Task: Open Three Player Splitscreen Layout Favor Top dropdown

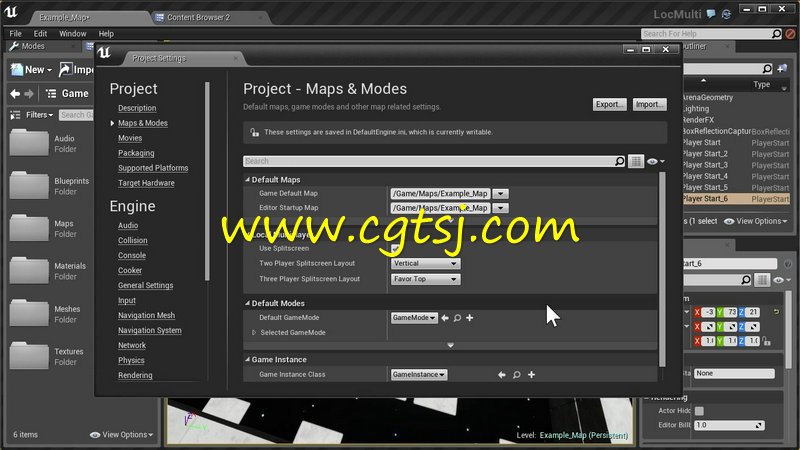Action: click(x=426, y=279)
